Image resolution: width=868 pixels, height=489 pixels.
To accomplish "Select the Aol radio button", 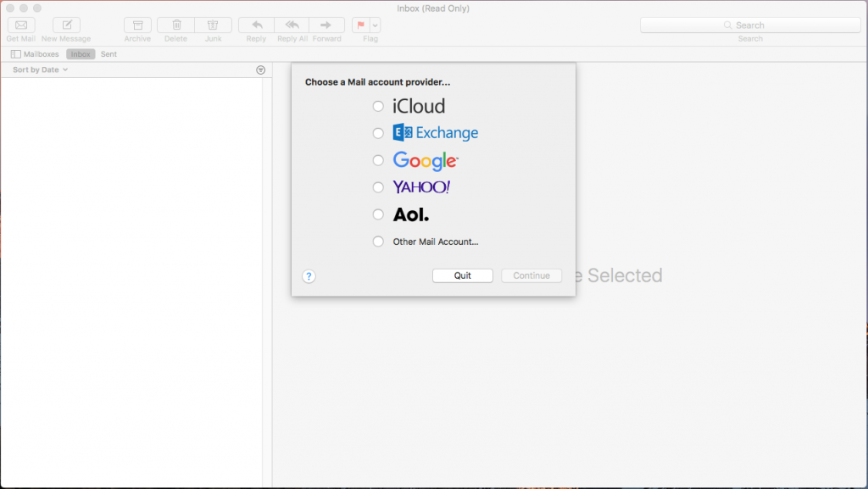I will coord(378,214).
